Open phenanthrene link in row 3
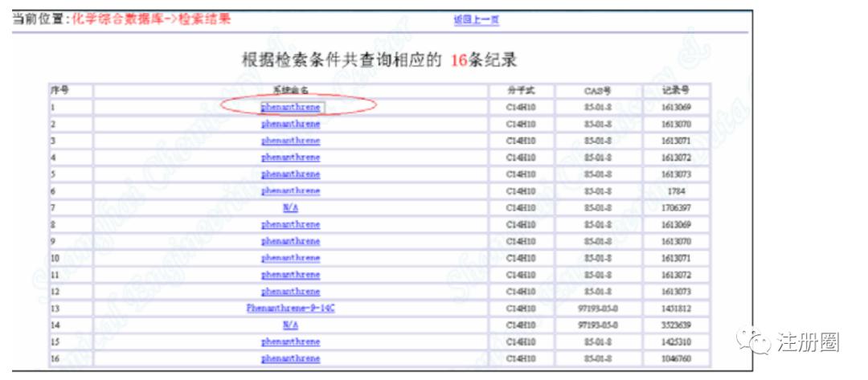This screenshot has height=380, width=868. point(291,141)
